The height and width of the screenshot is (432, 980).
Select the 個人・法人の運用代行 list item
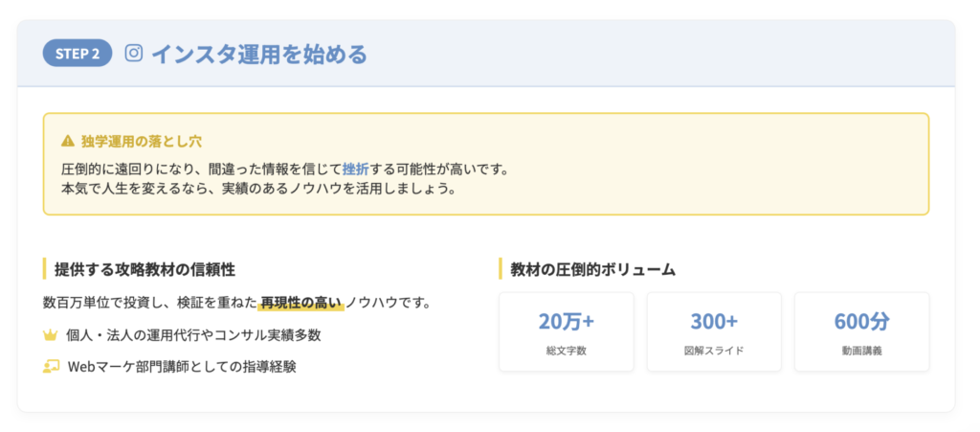pos(194,335)
